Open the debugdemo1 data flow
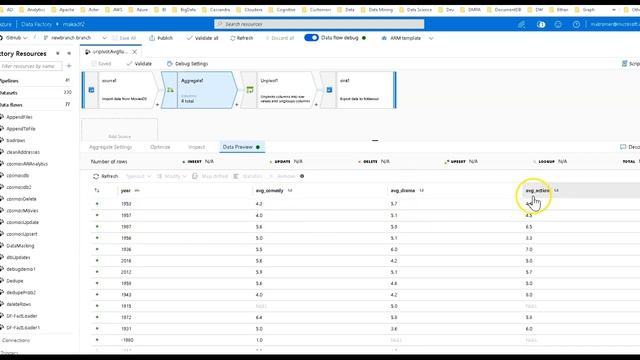Viewport: 640px width, 360px height. pos(21,269)
